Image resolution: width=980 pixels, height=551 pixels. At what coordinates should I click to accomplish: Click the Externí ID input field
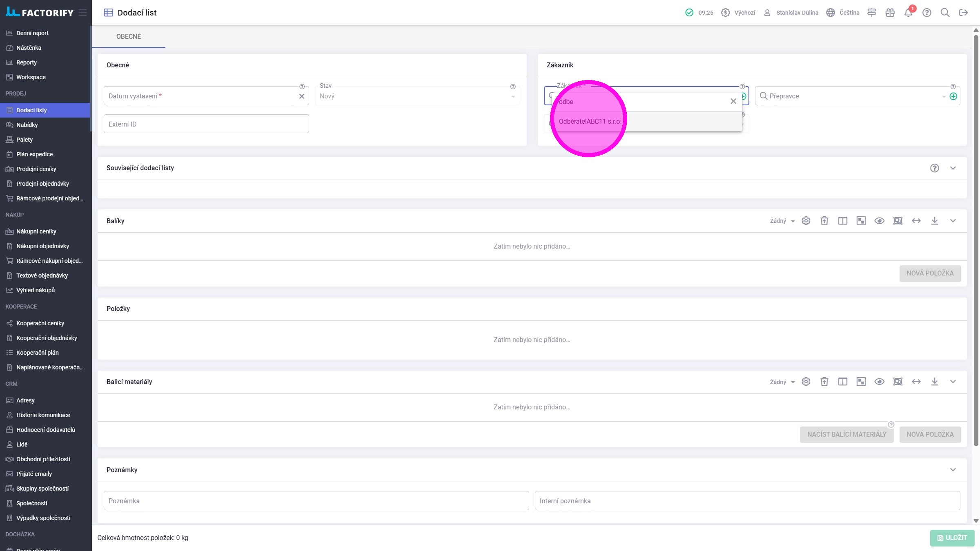[x=206, y=124]
